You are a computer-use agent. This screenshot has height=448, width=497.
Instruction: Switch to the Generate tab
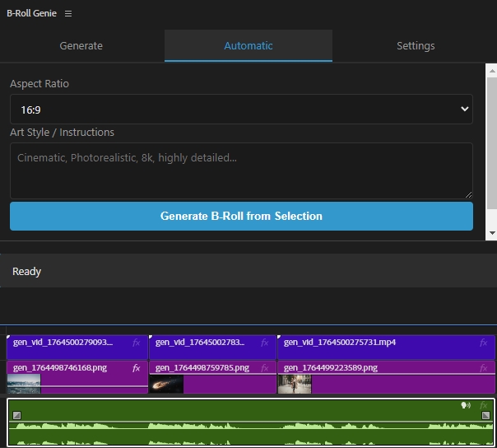81,46
